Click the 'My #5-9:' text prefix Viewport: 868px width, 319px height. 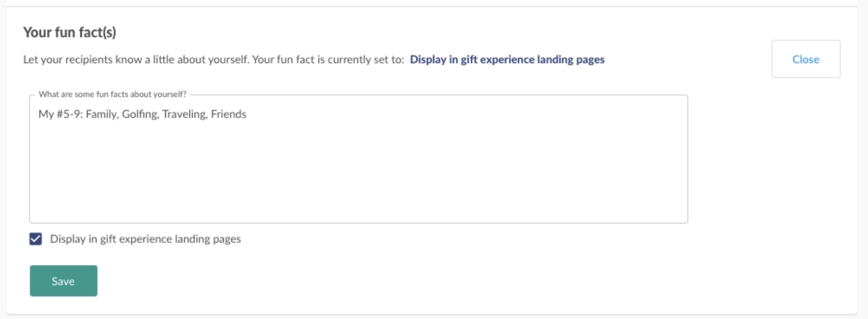(x=61, y=114)
